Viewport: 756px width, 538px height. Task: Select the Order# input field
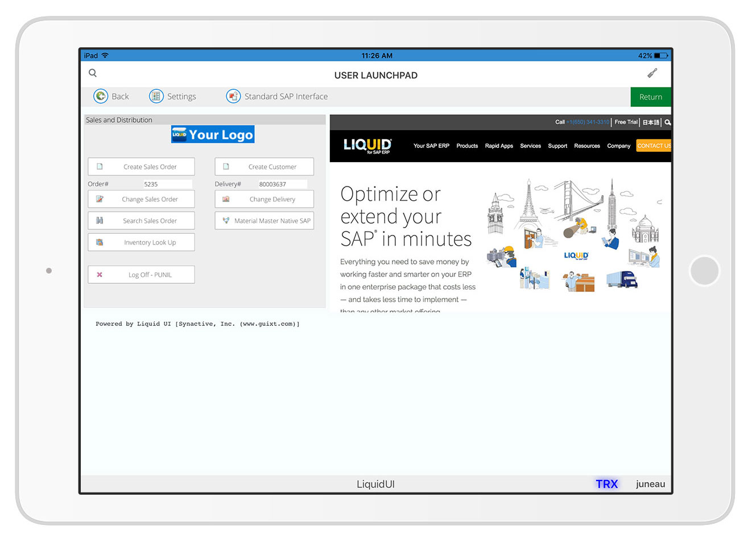tap(167, 184)
